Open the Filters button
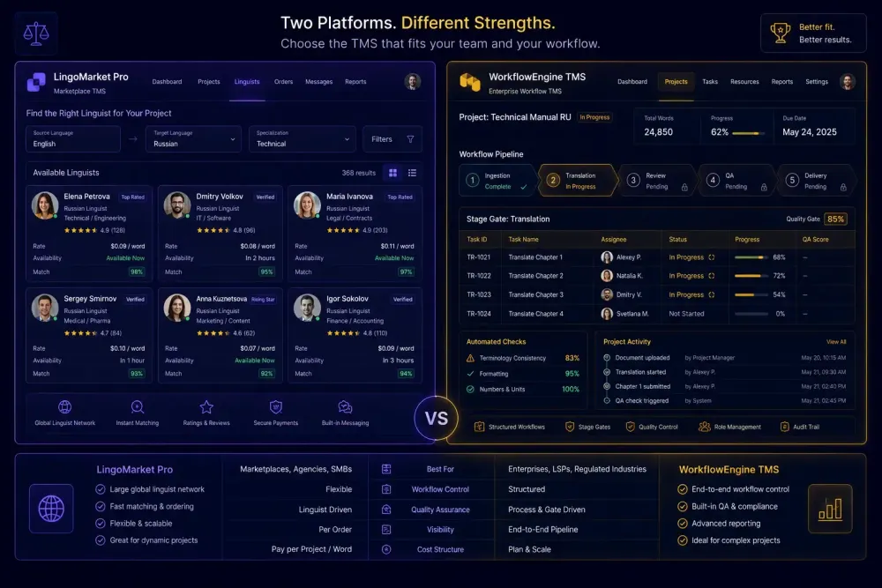The height and width of the screenshot is (588, 882). click(392, 139)
